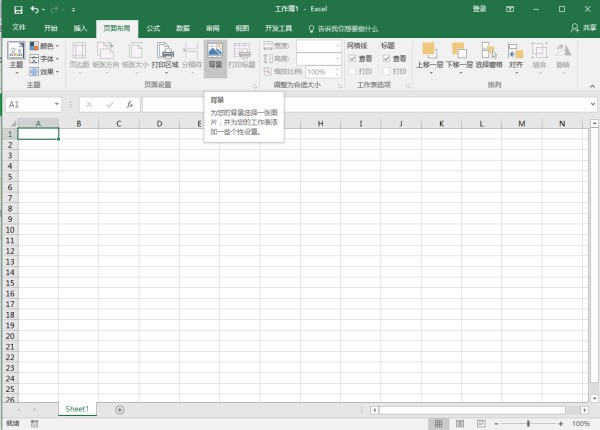Open Scale to Fit dialog launcher
Screen dimensions: 600x430
pos(340,86)
